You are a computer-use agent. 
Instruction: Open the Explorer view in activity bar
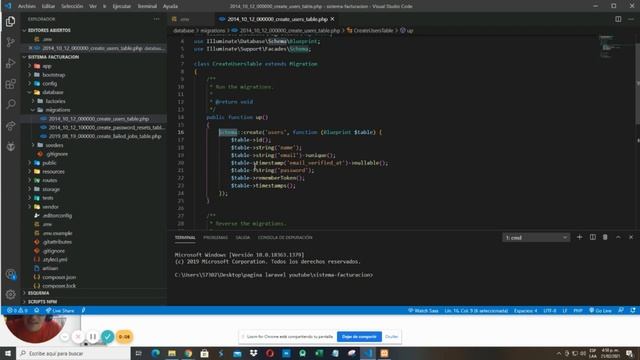pyautogui.click(x=11, y=21)
